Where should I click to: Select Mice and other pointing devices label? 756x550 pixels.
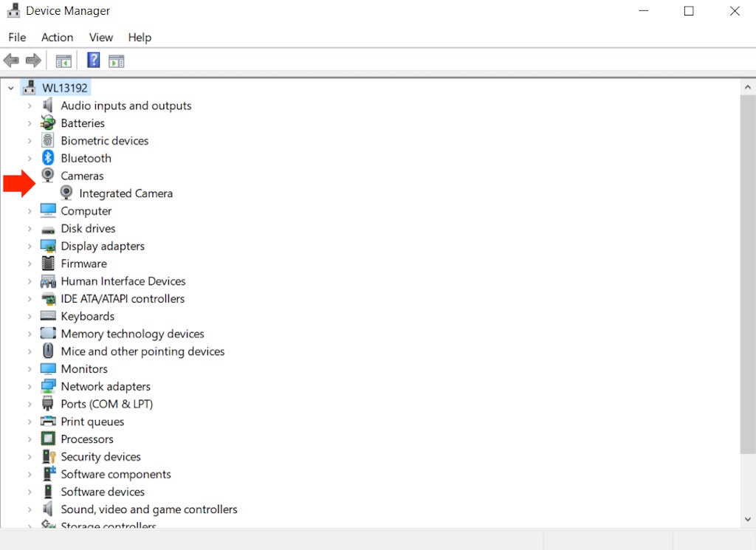[x=142, y=351]
